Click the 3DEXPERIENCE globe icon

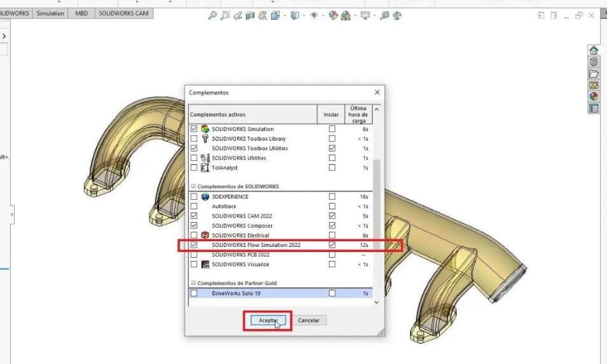pos(205,197)
